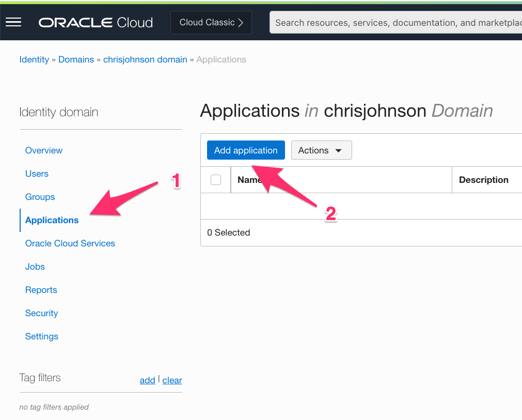Navigate to chrisjohnson domain breadcrumb
Viewport: 522px width, 420px height.
point(145,59)
